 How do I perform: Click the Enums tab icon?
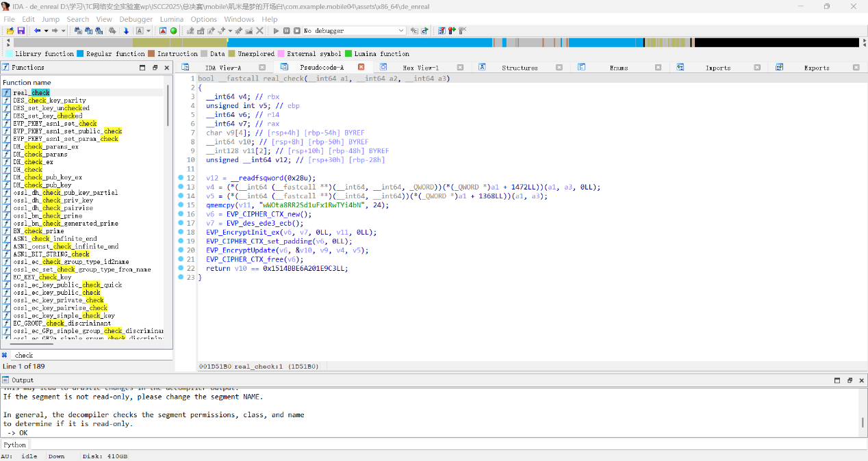581,68
